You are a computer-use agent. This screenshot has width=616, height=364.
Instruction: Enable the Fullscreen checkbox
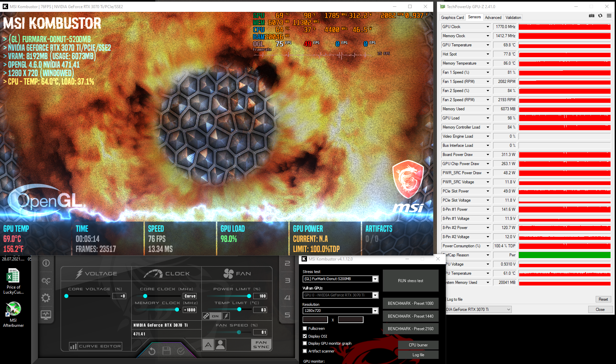(305, 328)
